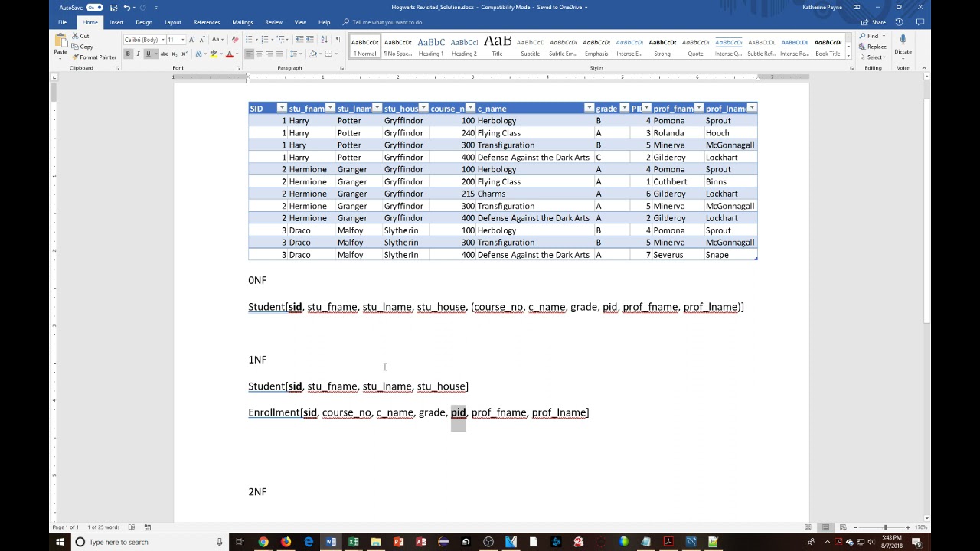Activate the Format Painter
980x551 pixels.
(93, 57)
